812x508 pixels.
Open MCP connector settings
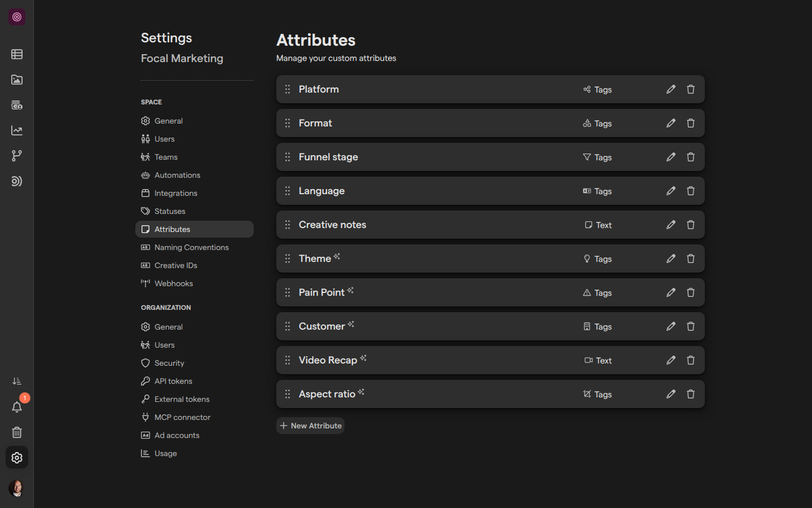195,417
